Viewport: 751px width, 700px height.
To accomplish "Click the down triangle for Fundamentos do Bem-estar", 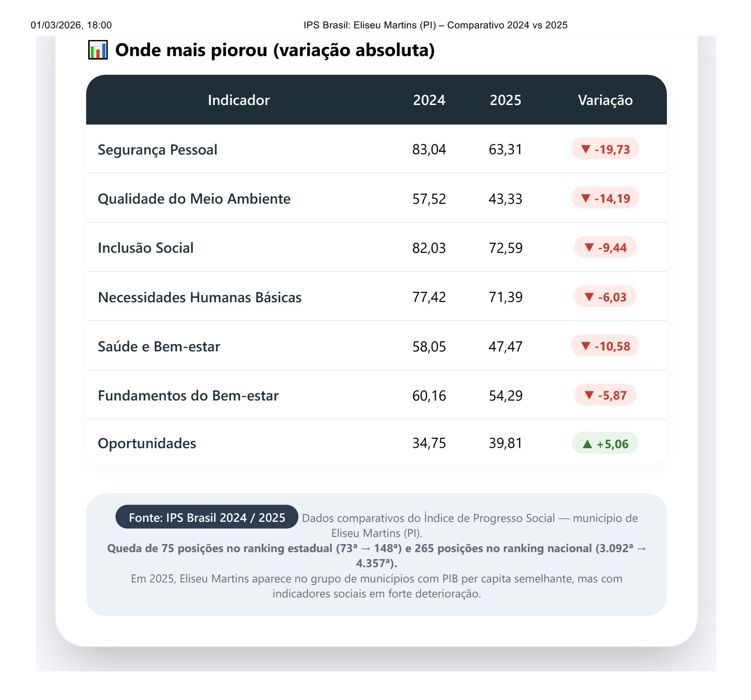I will click(x=589, y=395).
